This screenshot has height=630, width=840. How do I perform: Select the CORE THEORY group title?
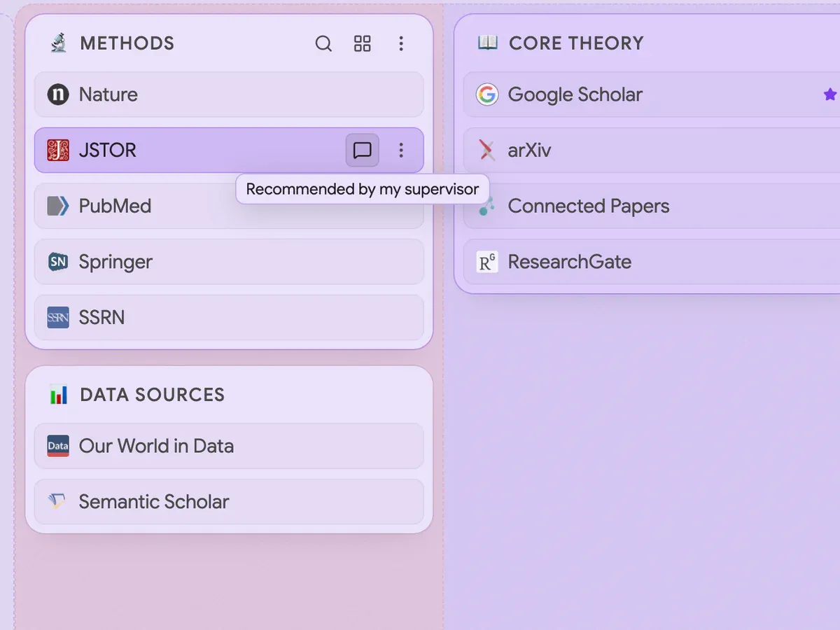[576, 43]
